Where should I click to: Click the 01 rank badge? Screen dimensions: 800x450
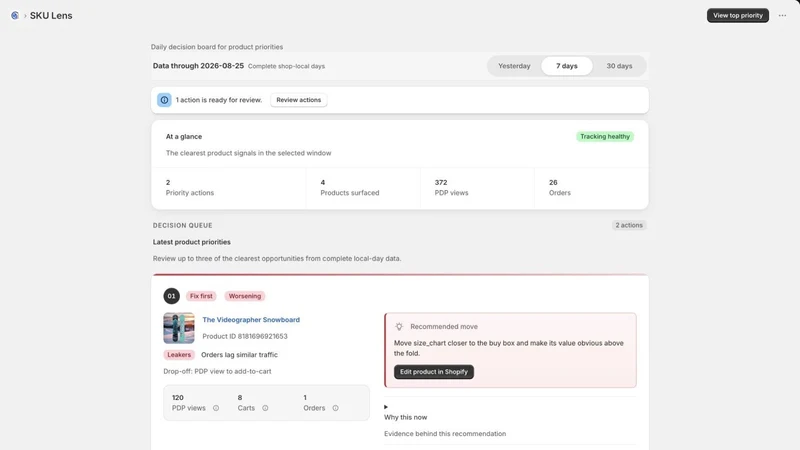(171, 296)
